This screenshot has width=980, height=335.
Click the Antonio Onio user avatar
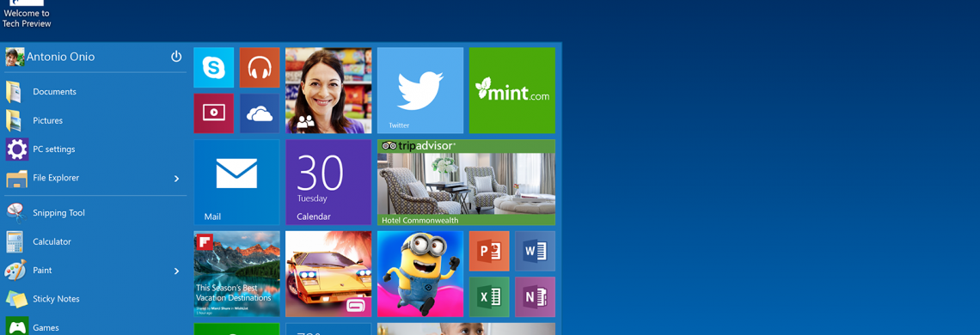pyautogui.click(x=15, y=57)
